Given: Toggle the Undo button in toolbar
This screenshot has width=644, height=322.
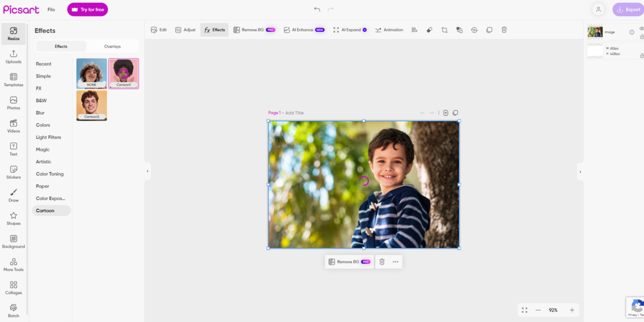Looking at the screenshot, I should pos(317,9).
